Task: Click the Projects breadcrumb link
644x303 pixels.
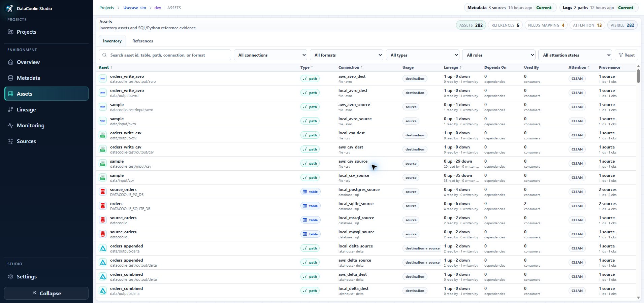Action: (106, 8)
